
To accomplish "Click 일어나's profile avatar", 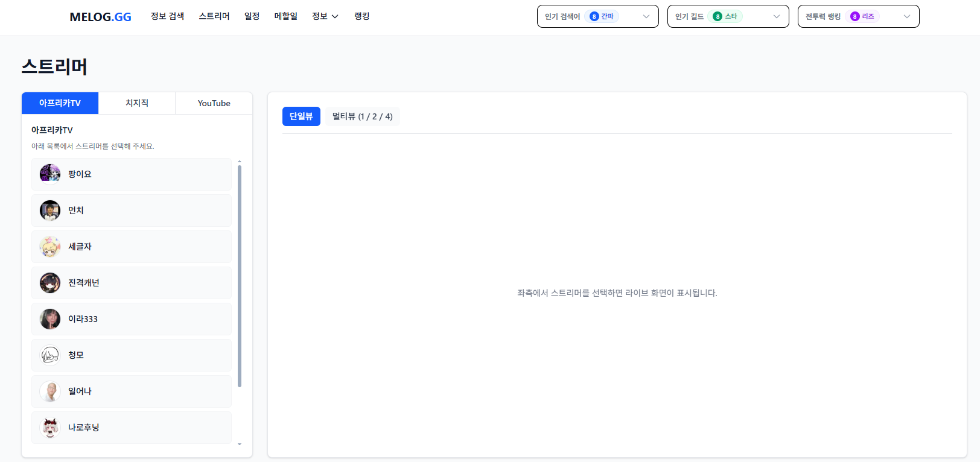I will point(50,391).
